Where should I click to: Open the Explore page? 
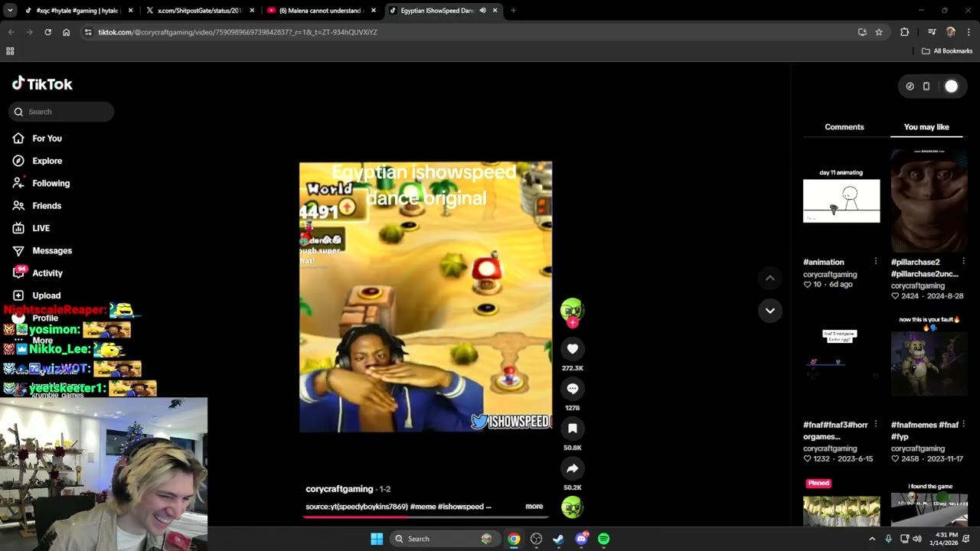click(47, 161)
